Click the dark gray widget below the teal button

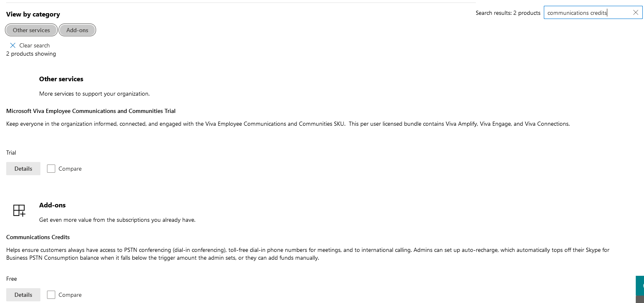(x=640, y=299)
